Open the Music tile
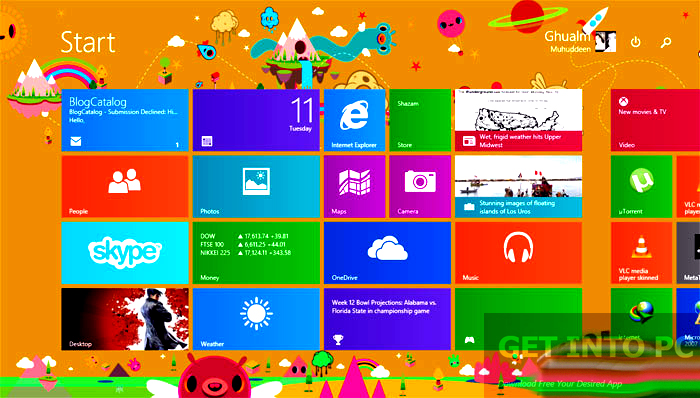700x398 pixels. (518, 253)
